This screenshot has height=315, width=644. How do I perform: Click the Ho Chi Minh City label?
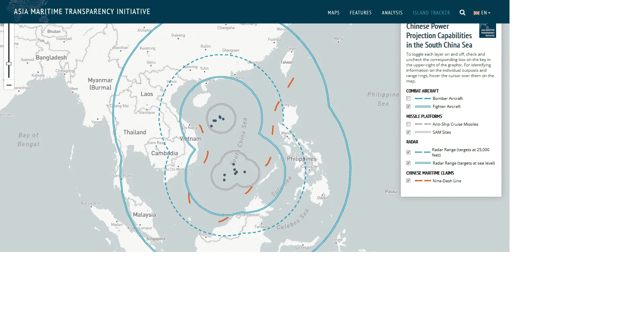[x=178, y=169]
